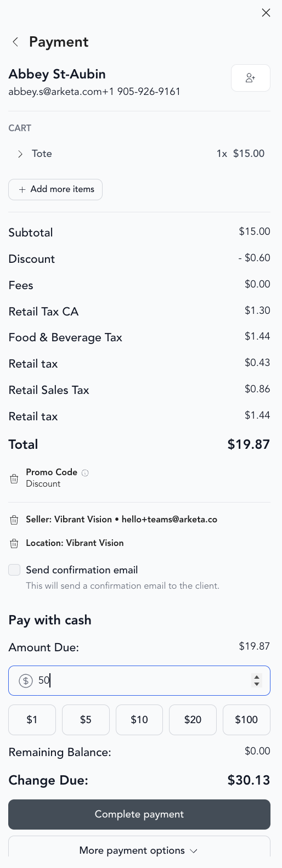Select the $1 quick cash button
This screenshot has height=868, width=282.
click(32, 720)
